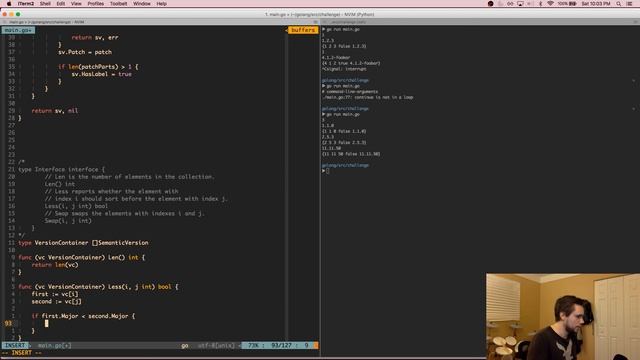Screen dimensions: 640x360
Task: Open Notification Center list icon
Action: click(629, 4)
